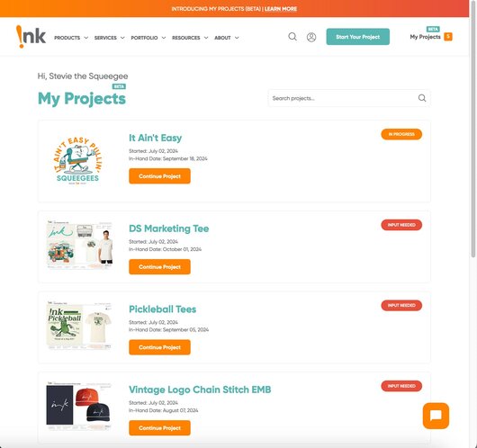
Task: Click the page vertical scrollbar
Action: coord(473,130)
